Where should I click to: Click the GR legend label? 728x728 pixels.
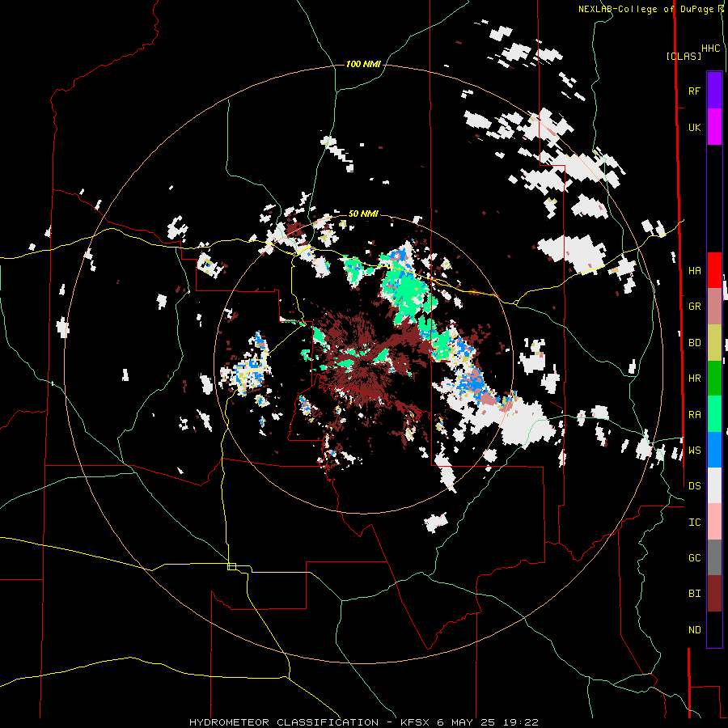pyautogui.click(x=694, y=307)
